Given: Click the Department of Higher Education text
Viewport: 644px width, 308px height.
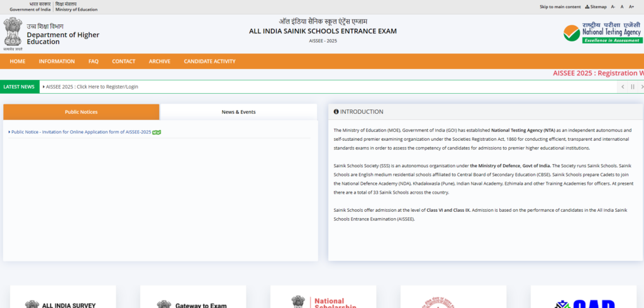Looking at the screenshot, I should click(x=64, y=38).
